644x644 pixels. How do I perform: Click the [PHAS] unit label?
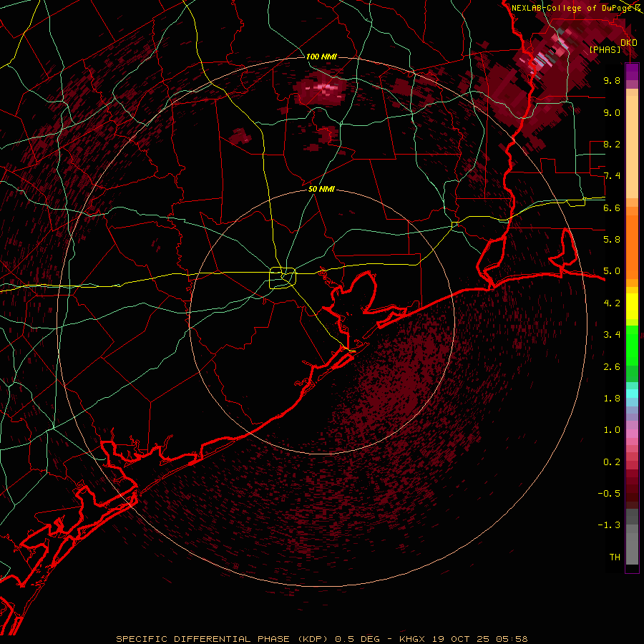[605, 50]
